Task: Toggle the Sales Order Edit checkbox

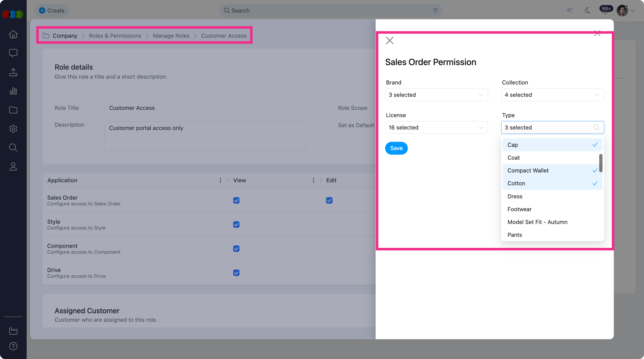Action: point(329,200)
